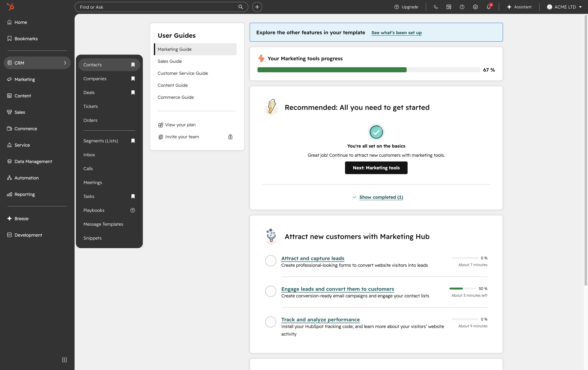Click the Upgrade button
Viewport: 588px width, 370px height.
coord(406,7)
